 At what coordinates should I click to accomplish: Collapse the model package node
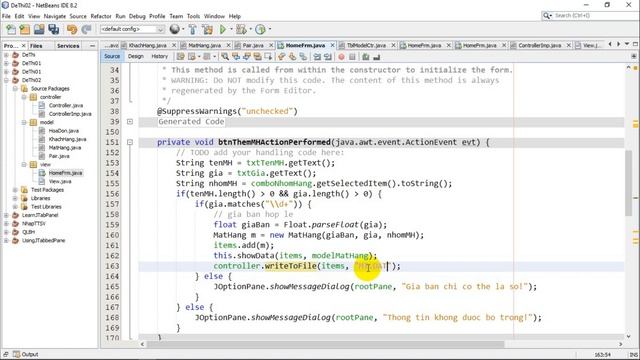[24, 122]
